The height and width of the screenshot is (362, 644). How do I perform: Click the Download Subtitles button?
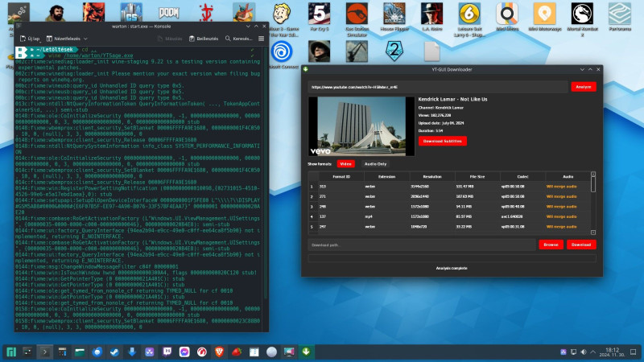442,142
